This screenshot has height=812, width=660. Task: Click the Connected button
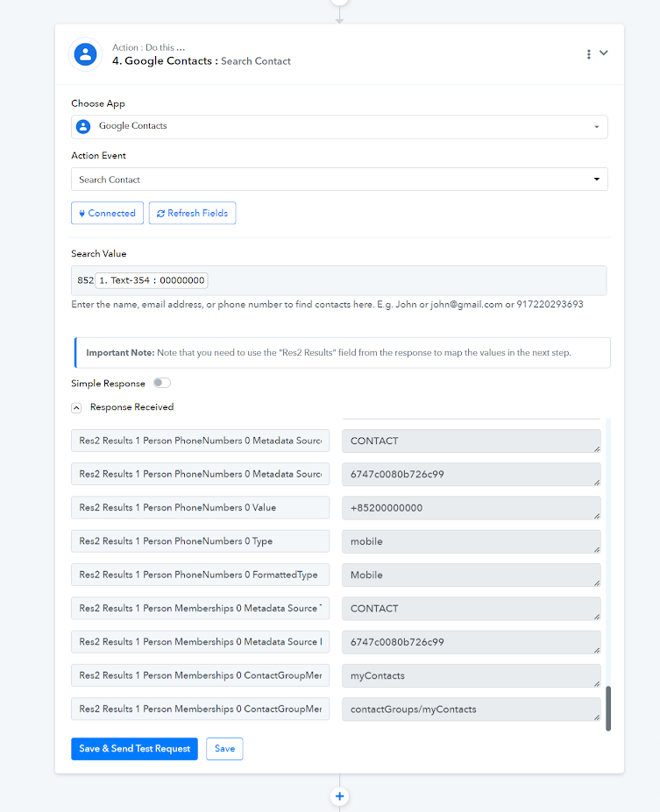[107, 213]
